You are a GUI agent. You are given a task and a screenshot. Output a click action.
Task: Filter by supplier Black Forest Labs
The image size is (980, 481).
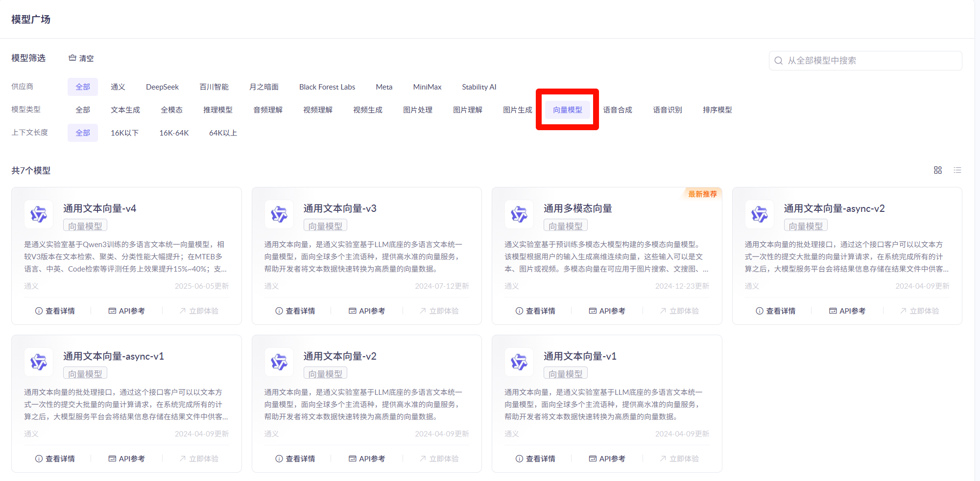[327, 87]
